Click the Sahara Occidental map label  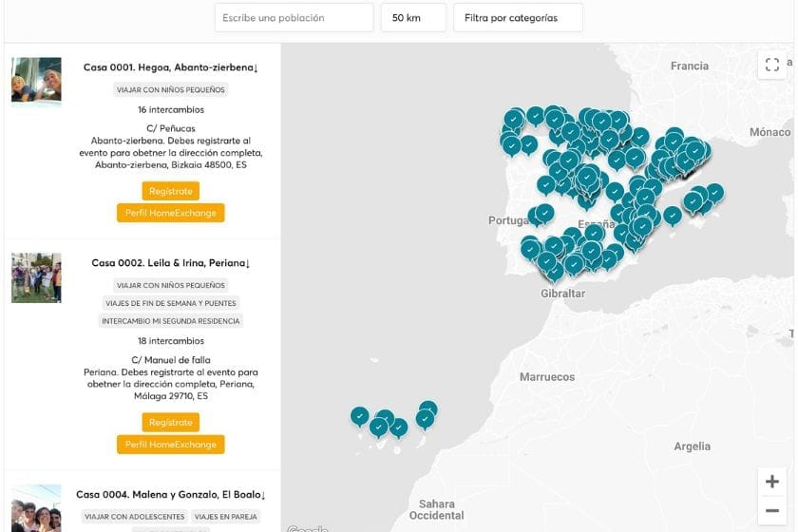437,509
